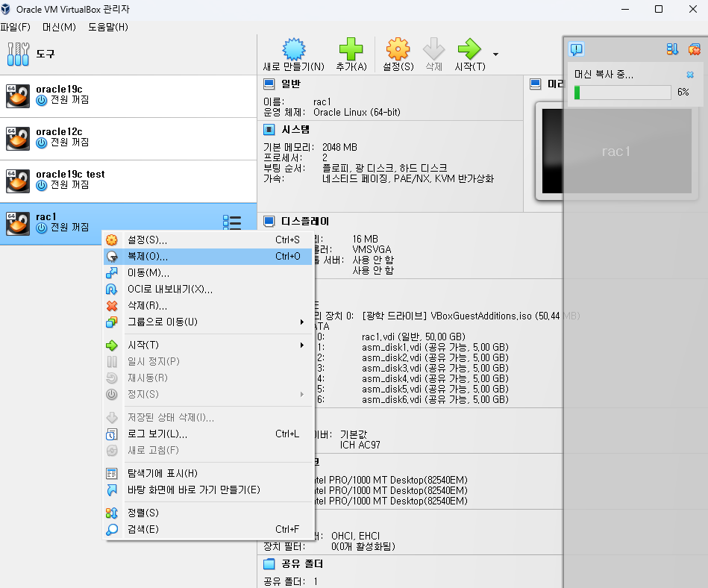The width and height of the screenshot is (708, 588).
Task: Expand the Start button dropdown arrow
Action: pos(496,54)
